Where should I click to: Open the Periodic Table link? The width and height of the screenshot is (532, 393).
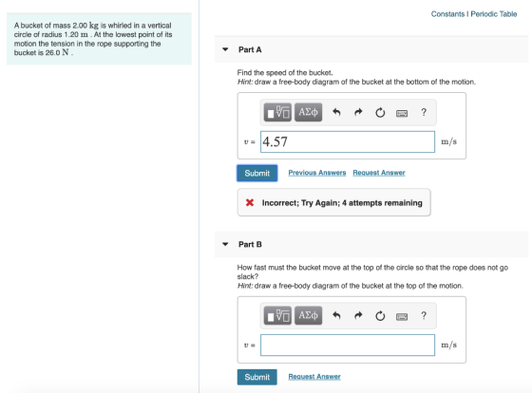click(494, 14)
